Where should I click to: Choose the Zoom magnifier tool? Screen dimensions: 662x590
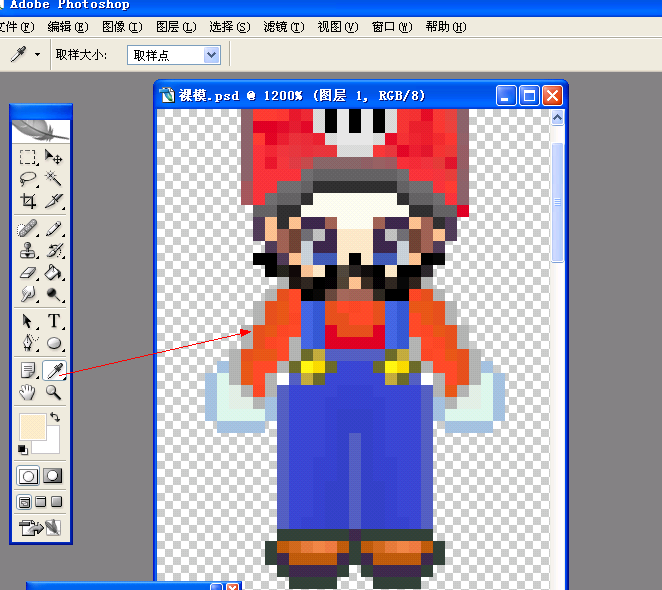54,392
